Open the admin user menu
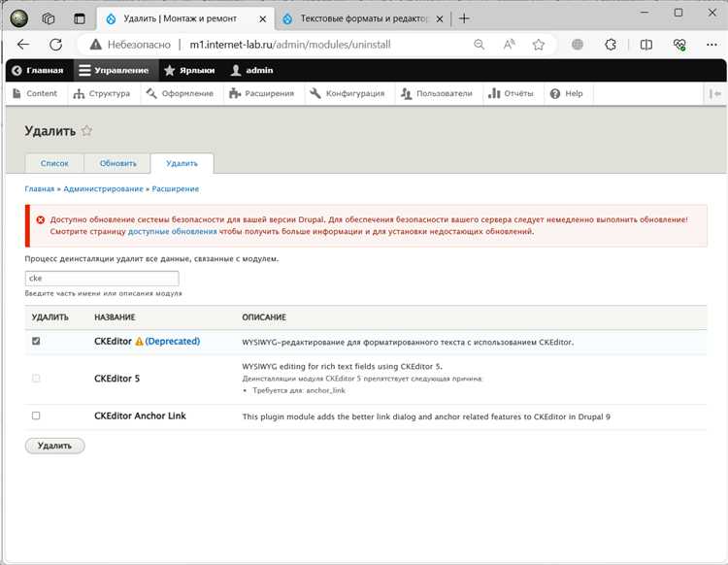The width and height of the screenshot is (728, 565). click(252, 70)
